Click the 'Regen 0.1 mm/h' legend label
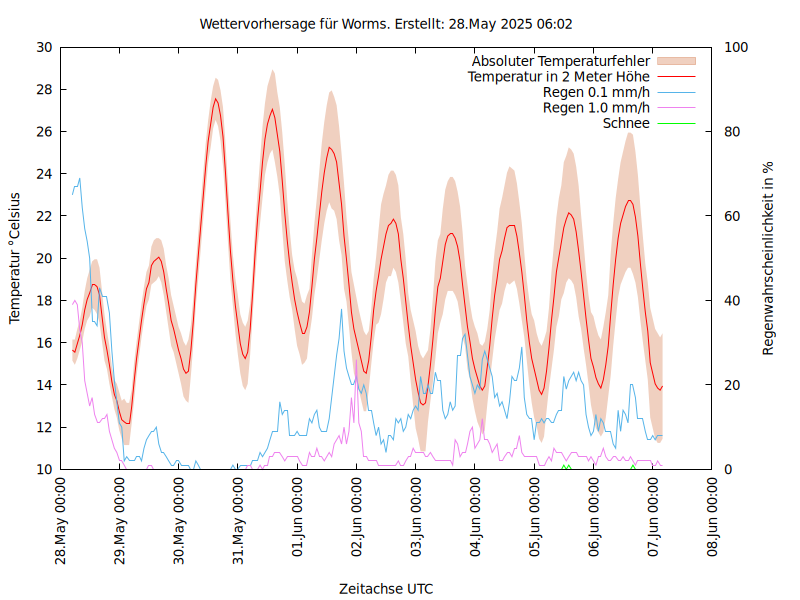 [596, 92]
